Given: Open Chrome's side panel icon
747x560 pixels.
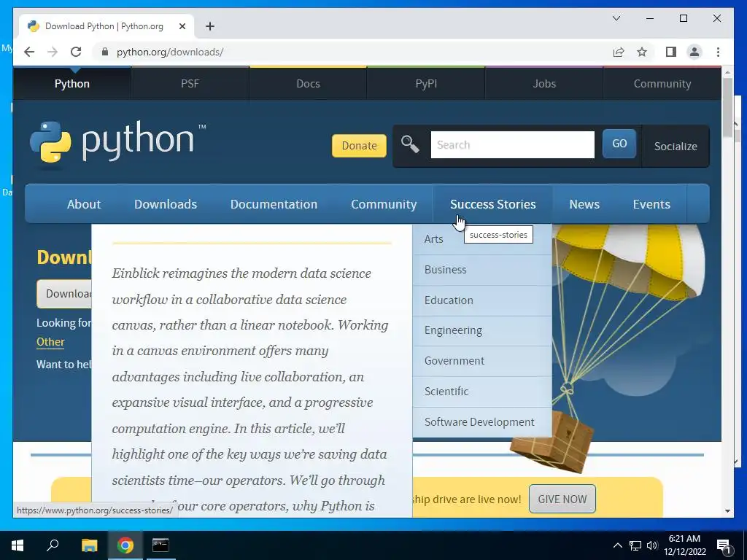Looking at the screenshot, I should pyautogui.click(x=671, y=52).
